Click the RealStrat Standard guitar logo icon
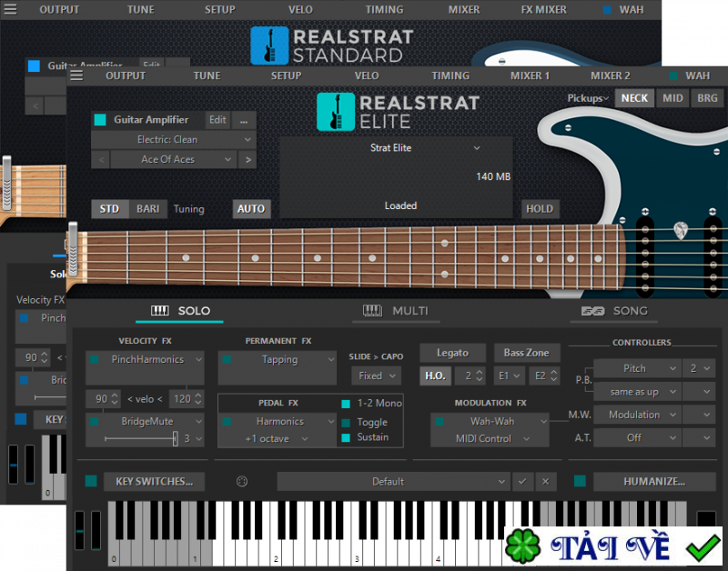The height and width of the screenshot is (571, 728). pyautogui.click(x=269, y=45)
